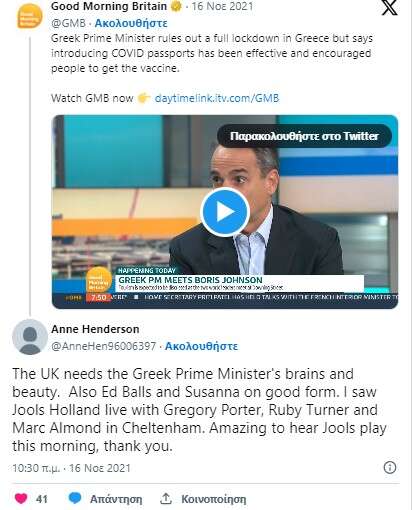Open the X logo in top corner
Screen dimensions: 413x510
(x=389, y=7)
